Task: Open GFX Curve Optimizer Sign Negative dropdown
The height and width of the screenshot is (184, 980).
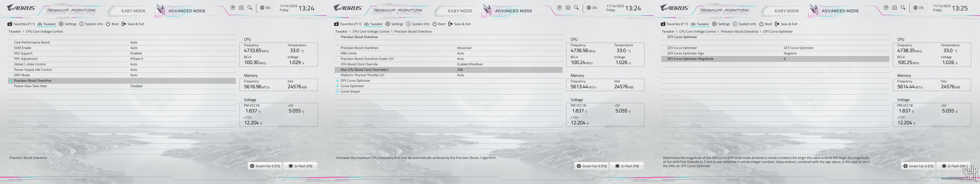Action: [x=790, y=53]
